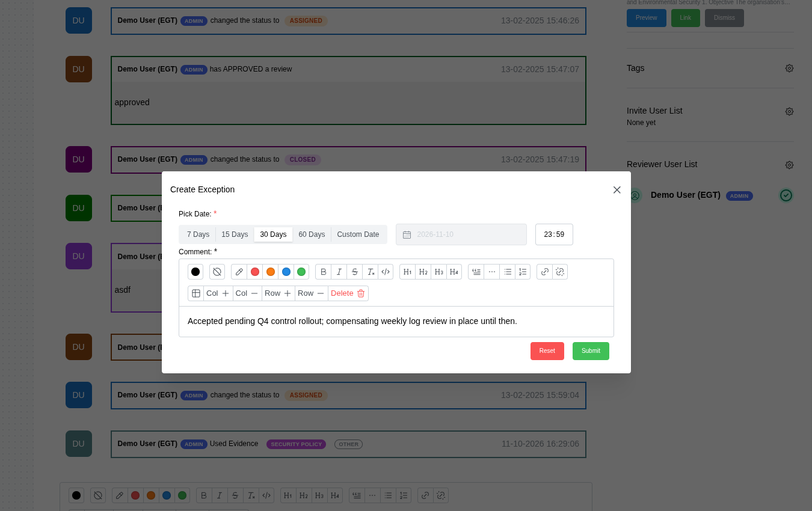812x511 pixels.
Task: Pick the black color swatch in the dialog
Action: 195,272
